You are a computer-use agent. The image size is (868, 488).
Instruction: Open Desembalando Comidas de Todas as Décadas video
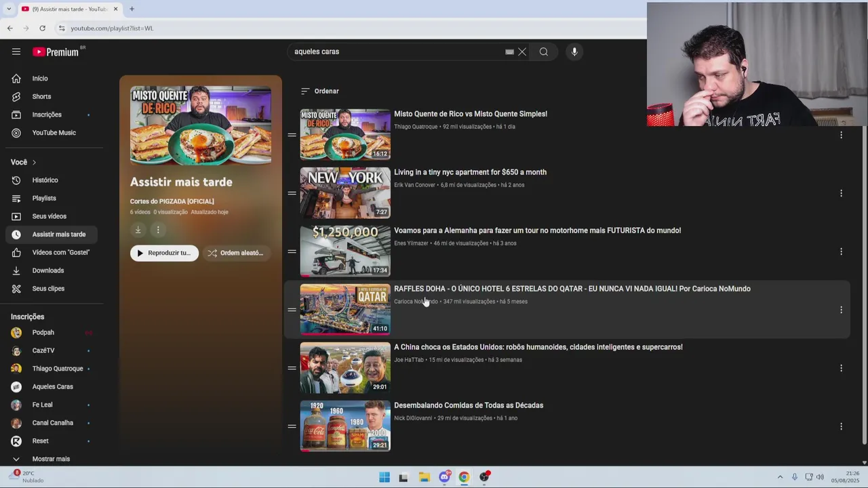(469, 405)
